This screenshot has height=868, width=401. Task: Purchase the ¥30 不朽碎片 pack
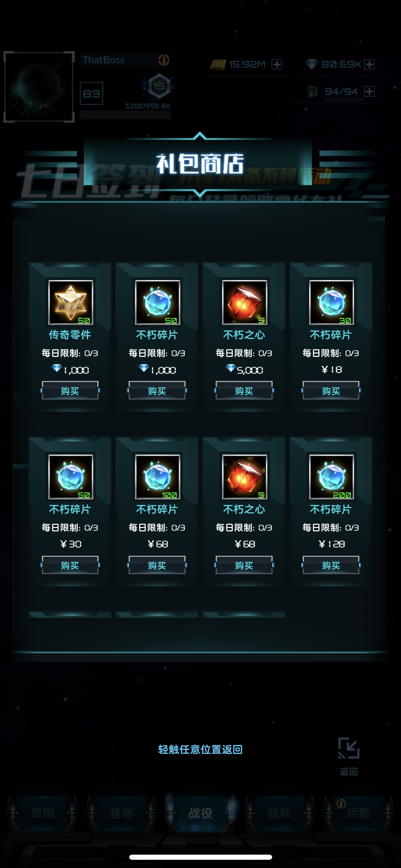[70, 565]
